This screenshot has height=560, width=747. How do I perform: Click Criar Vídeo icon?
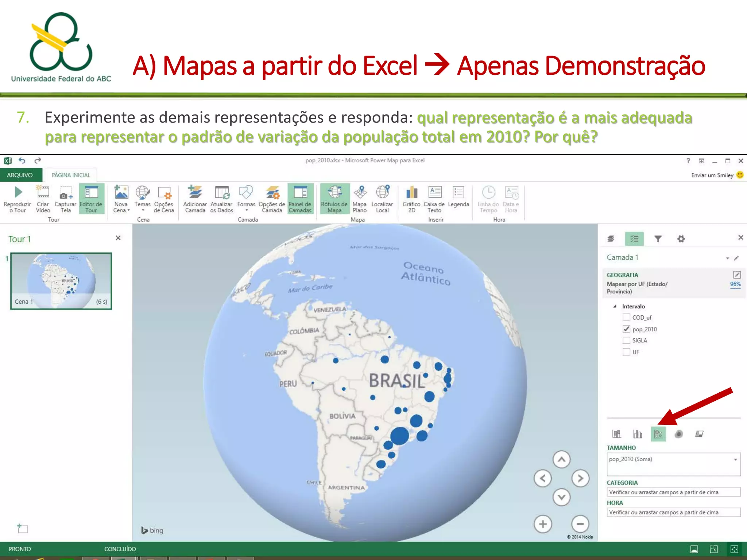point(43,192)
